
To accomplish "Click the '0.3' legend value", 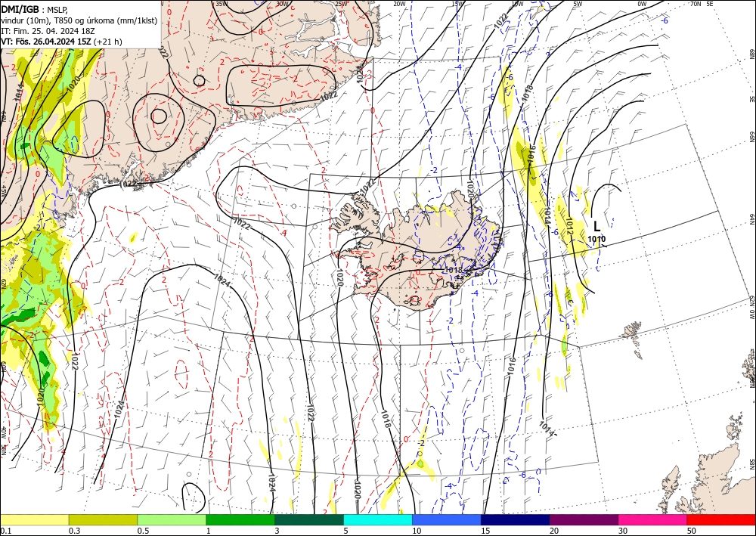I will tap(73, 531).
